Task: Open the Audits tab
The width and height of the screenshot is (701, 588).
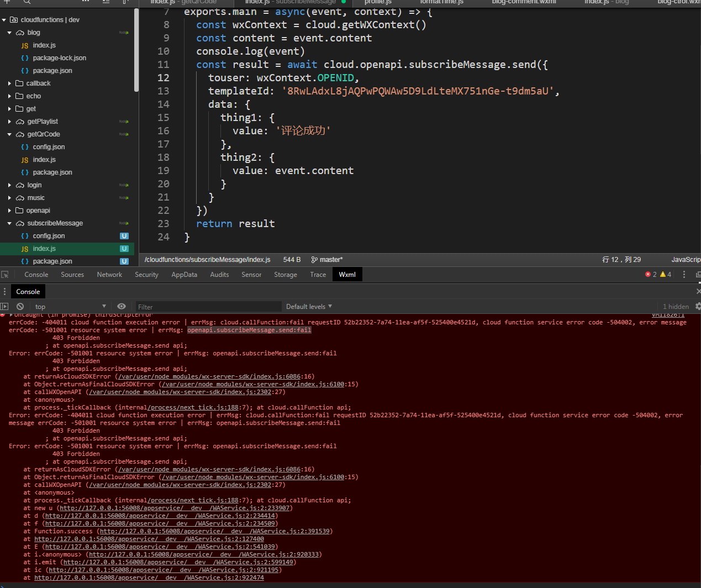Action: pyautogui.click(x=219, y=274)
